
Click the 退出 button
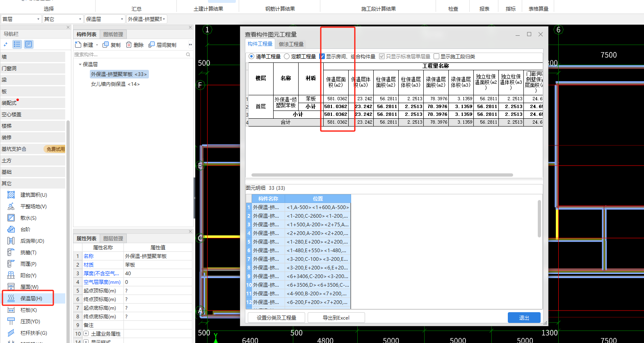(x=524, y=318)
